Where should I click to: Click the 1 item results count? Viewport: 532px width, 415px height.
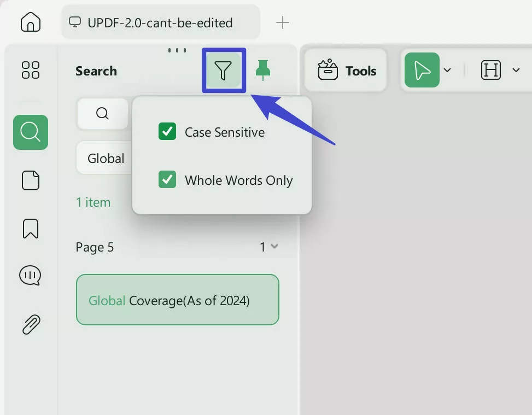[93, 202]
